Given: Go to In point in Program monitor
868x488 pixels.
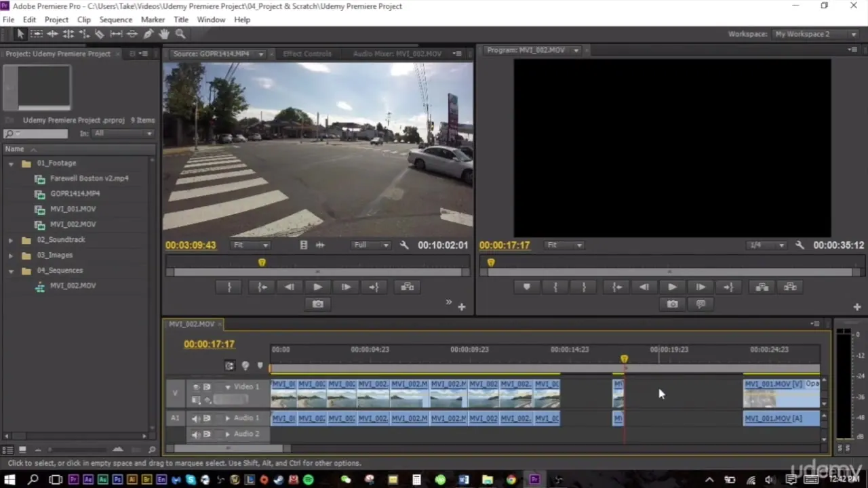Looking at the screenshot, I should 616,287.
